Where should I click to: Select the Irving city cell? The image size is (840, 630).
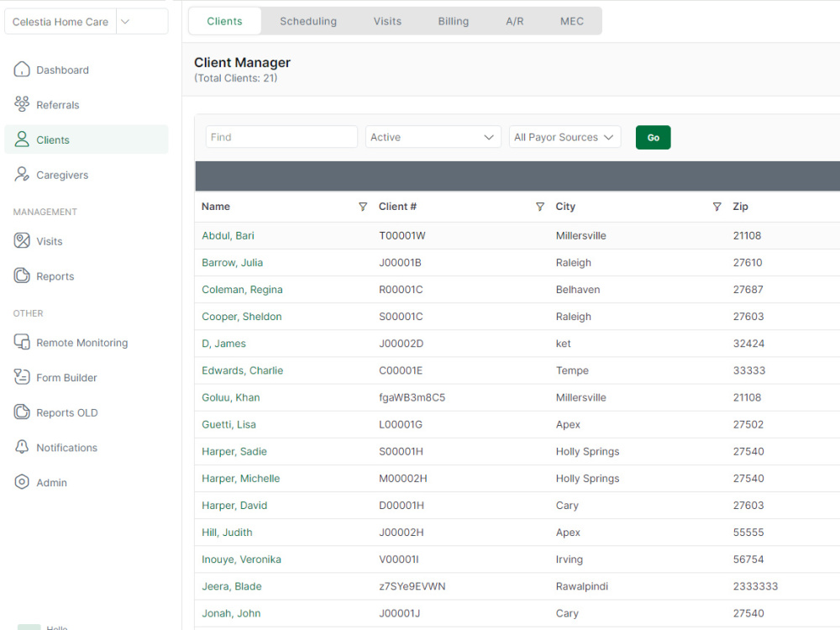(x=569, y=559)
